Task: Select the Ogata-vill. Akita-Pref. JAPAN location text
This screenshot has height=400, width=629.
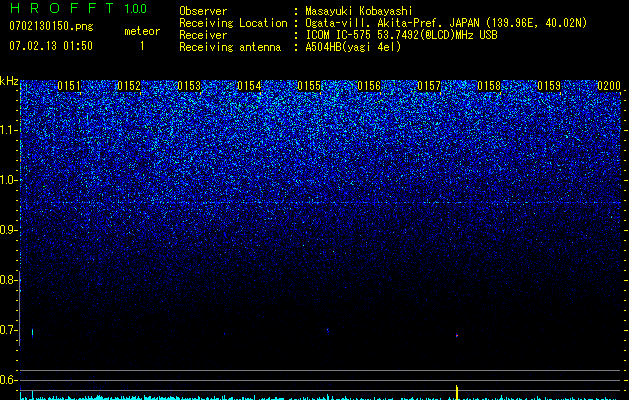Action: tap(446, 23)
